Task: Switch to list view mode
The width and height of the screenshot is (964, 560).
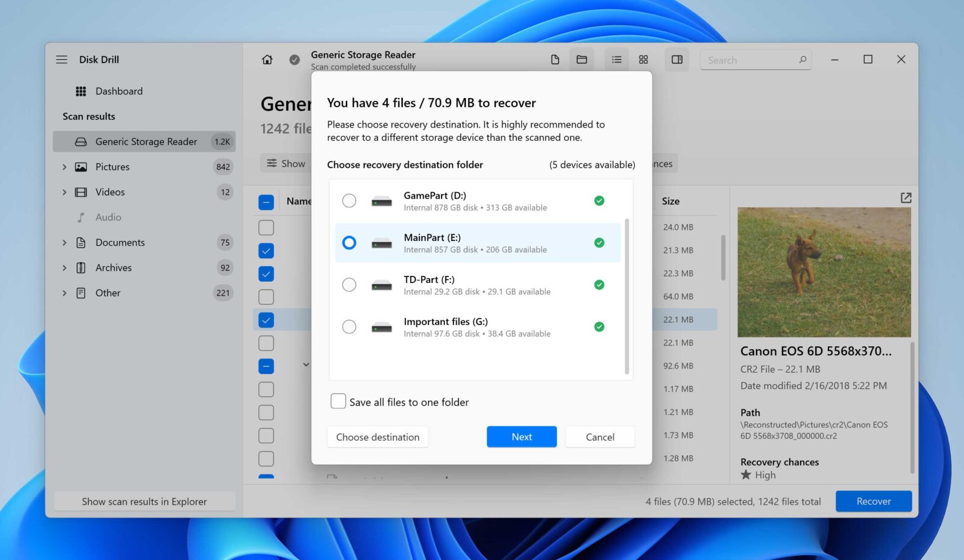Action: point(616,59)
